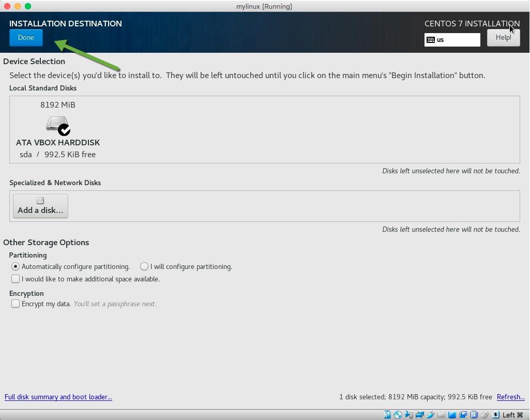This screenshot has height=420, width=530.
Task: Select I will configure partitioning
Action: tap(144, 266)
